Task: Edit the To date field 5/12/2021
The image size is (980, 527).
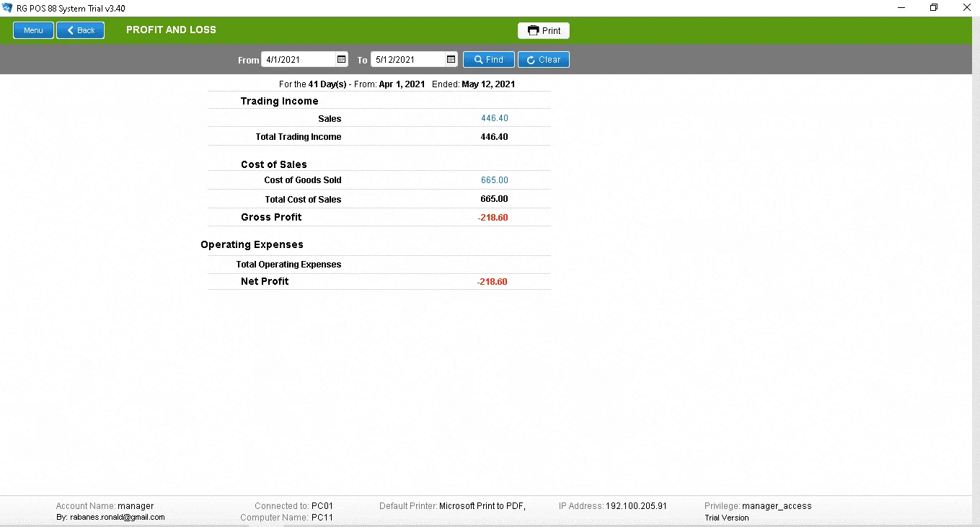Action: tap(408, 60)
